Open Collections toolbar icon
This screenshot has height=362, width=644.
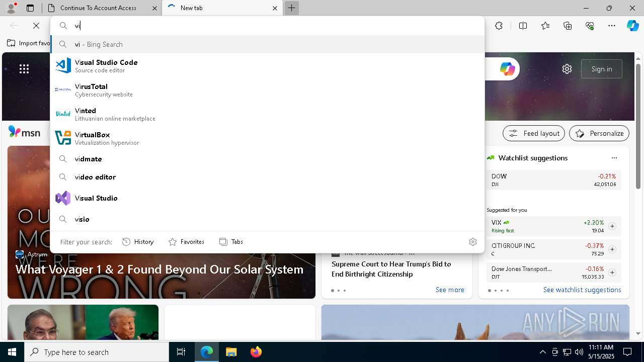pyautogui.click(x=568, y=26)
